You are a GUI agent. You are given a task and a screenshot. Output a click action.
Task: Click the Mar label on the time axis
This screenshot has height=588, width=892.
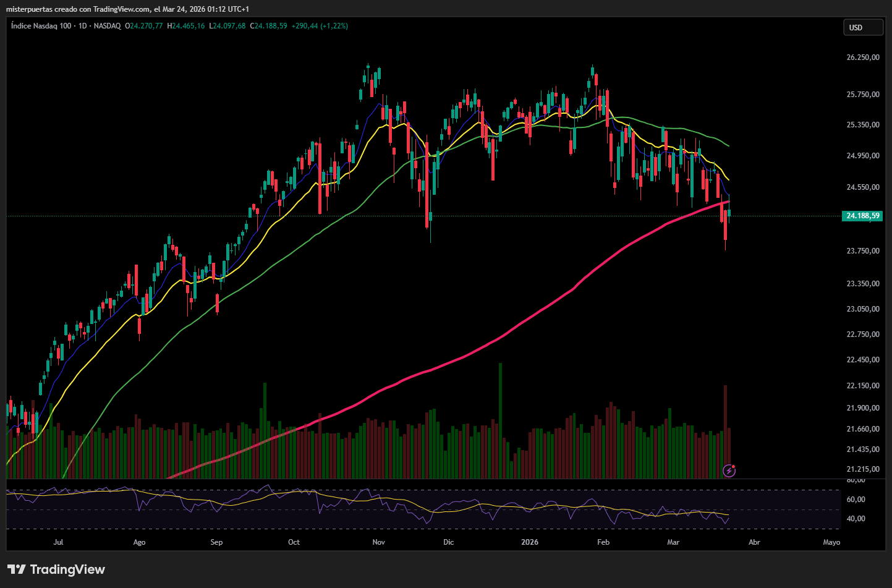(x=673, y=542)
